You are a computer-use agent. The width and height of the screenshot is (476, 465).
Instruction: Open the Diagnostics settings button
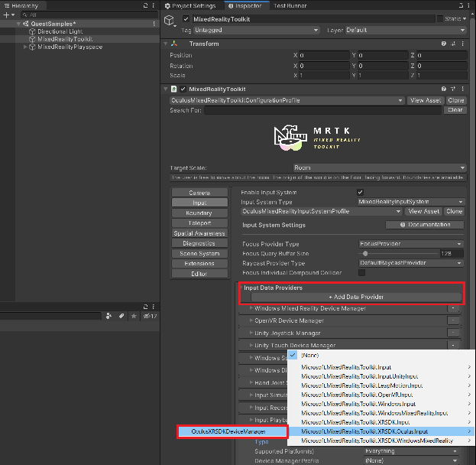(x=199, y=243)
